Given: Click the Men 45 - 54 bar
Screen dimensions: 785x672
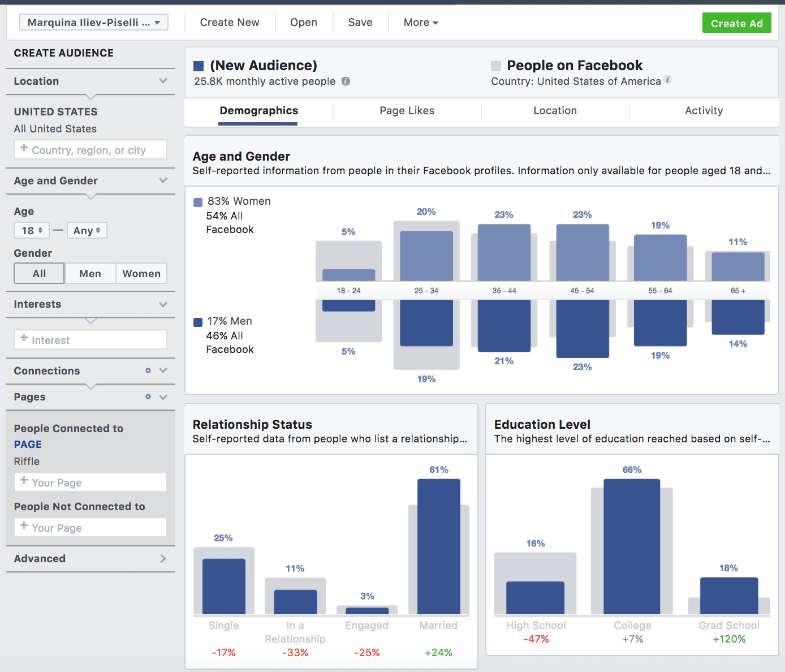Looking at the screenshot, I should point(583,329).
